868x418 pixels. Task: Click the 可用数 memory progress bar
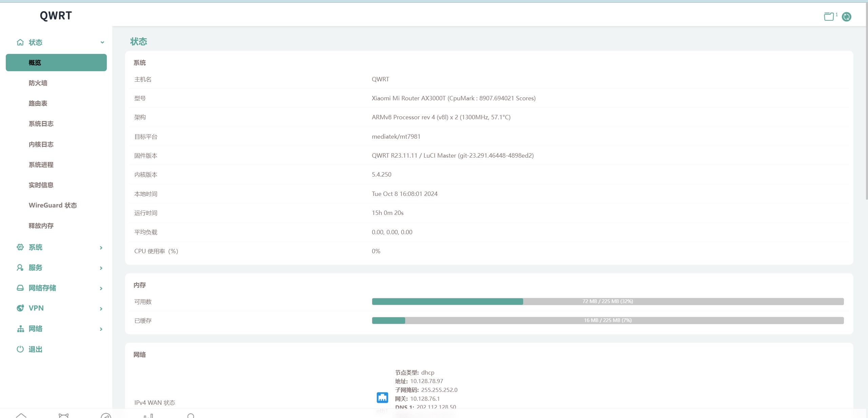click(608, 301)
